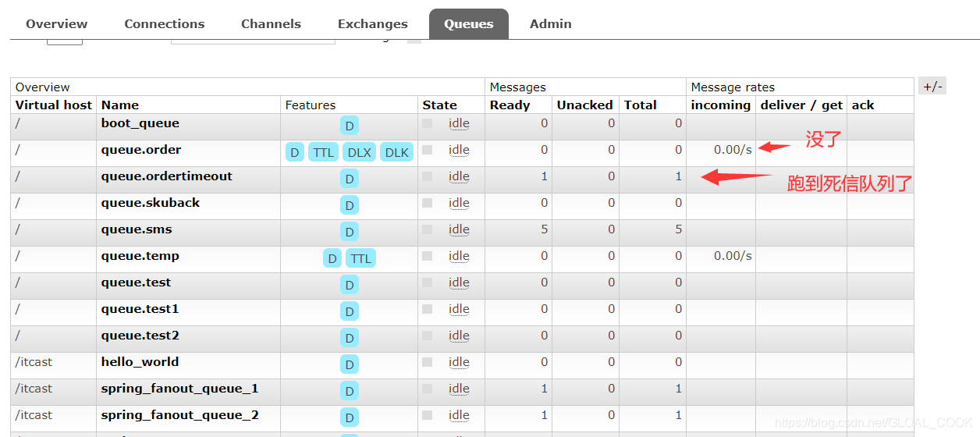
Task: Click the DLX badge of queue.order
Action: point(360,152)
